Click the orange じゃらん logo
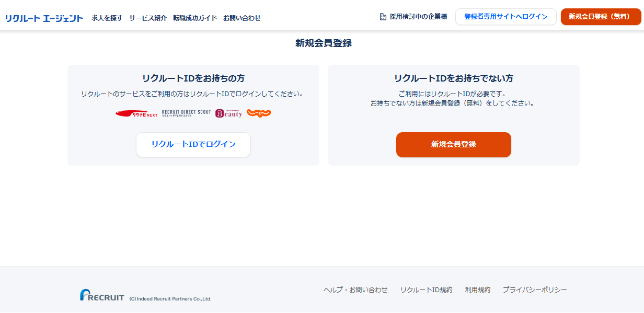 [259, 113]
